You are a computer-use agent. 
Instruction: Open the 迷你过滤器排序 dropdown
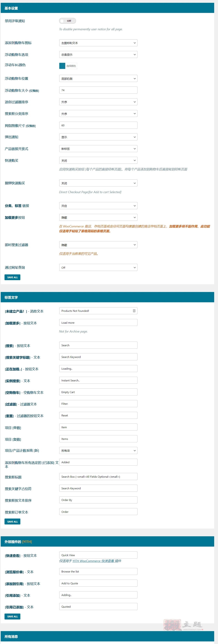tap(98, 102)
